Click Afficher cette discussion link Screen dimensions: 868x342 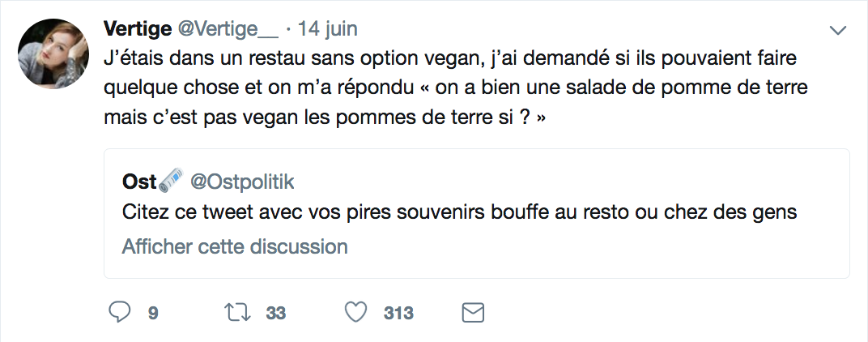coord(235,246)
